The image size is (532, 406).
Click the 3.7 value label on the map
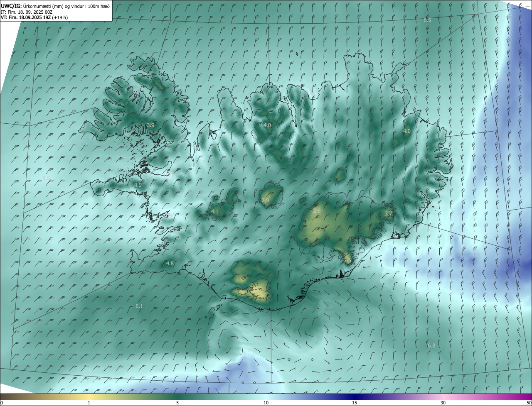[388, 214]
